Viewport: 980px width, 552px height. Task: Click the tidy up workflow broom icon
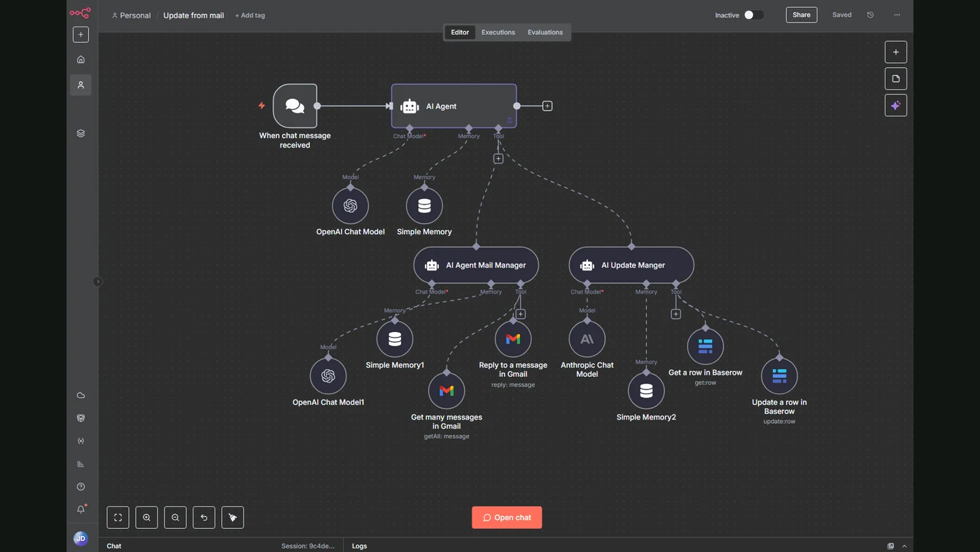[x=232, y=518]
